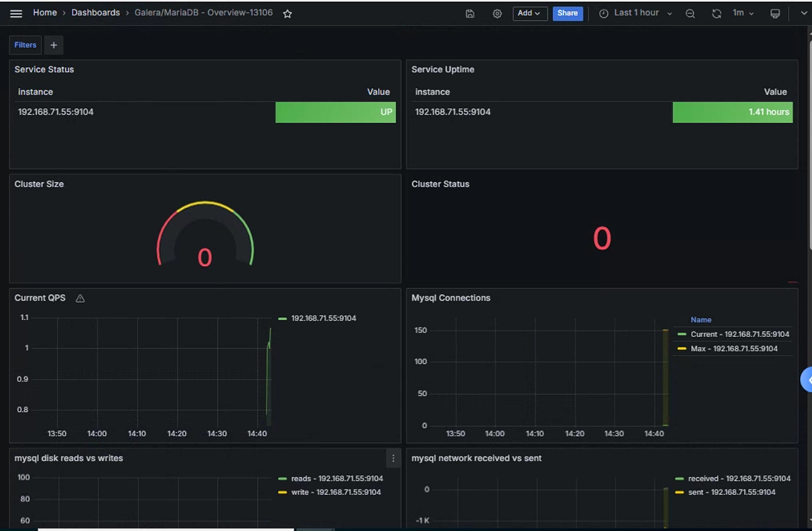Image resolution: width=812 pixels, height=531 pixels.
Task: Toggle the sent series in network legend
Action: [x=732, y=492]
